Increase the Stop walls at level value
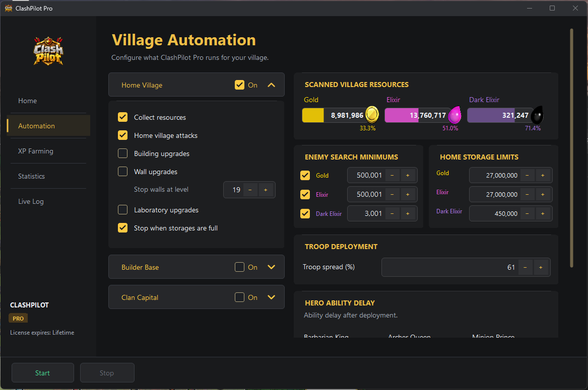This screenshot has width=588, height=390. tap(266, 190)
